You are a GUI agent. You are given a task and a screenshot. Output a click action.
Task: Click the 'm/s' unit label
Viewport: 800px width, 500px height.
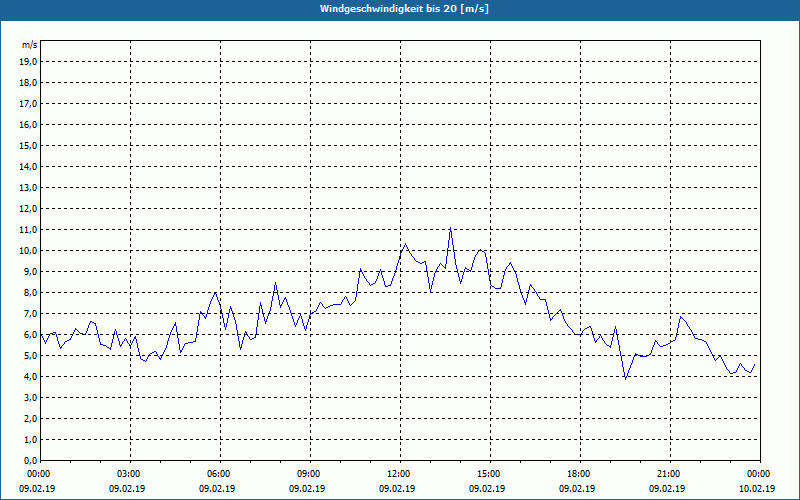(x=30, y=45)
